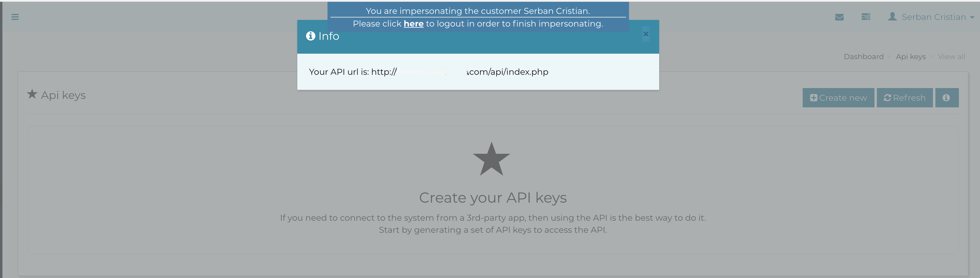This screenshot has width=980, height=278.
Task: Click the Info dialog title icon
Action: click(311, 36)
